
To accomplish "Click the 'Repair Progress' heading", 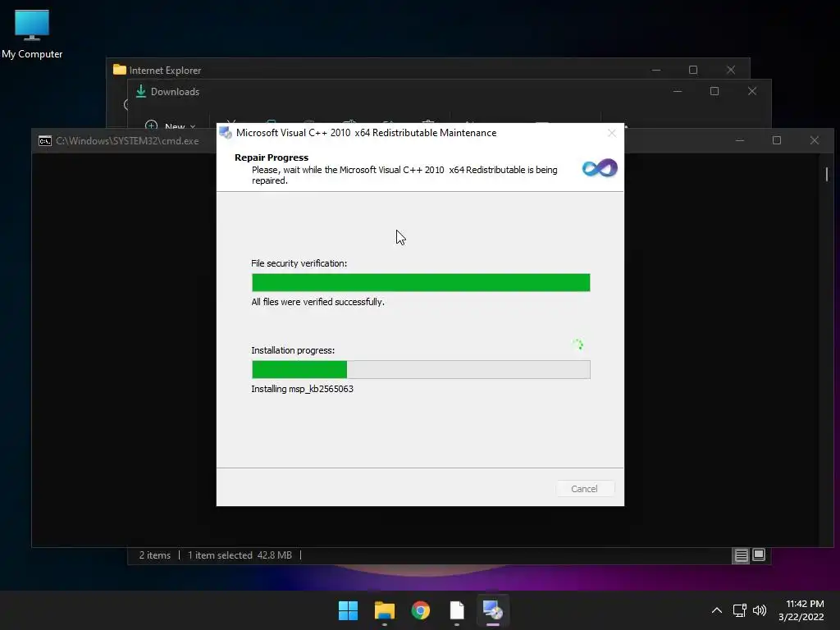I will click(272, 157).
